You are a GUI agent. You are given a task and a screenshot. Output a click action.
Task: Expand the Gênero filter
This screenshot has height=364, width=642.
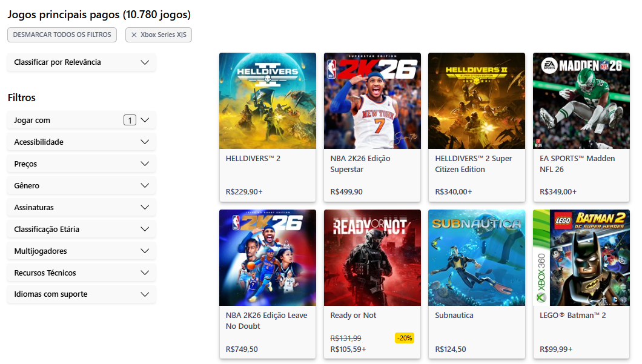tap(82, 185)
